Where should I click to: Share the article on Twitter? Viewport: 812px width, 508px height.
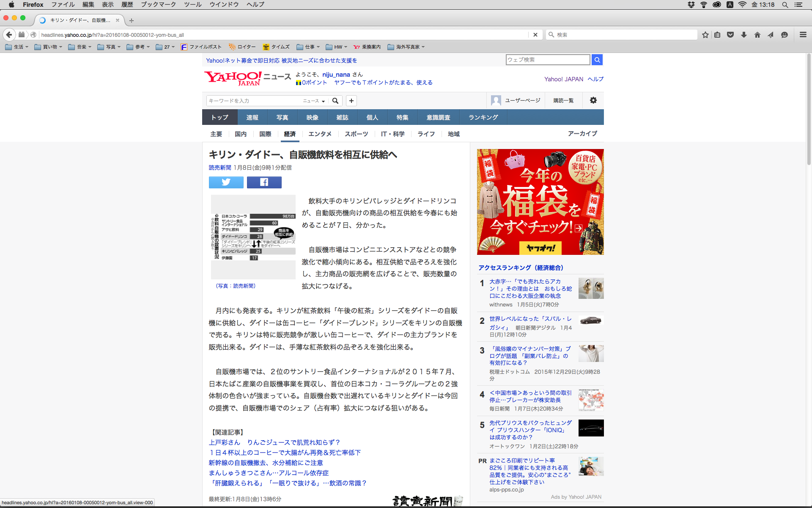226,182
